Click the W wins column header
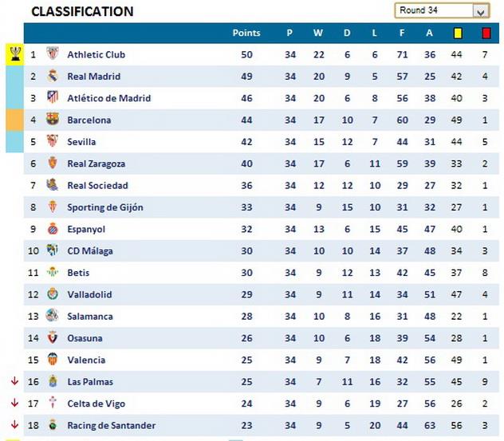Viewport: 504px width, 441px height. click(318, 33)
